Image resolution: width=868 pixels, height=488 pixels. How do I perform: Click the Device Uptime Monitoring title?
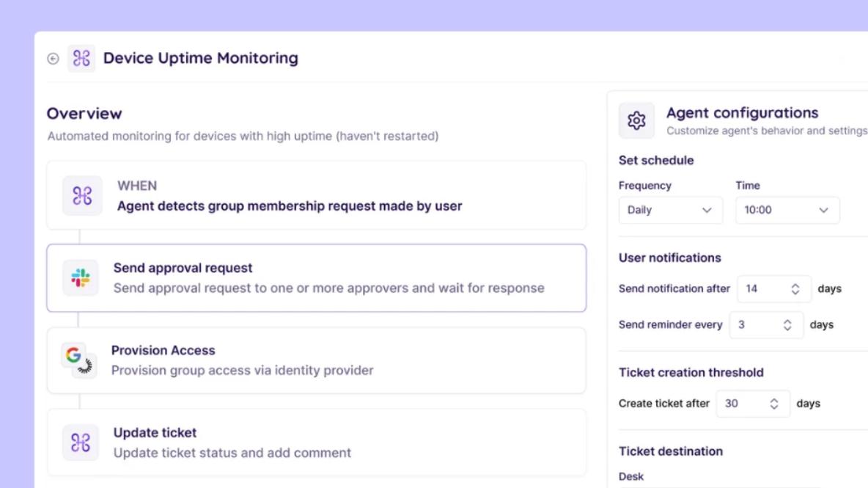tap(200, 58)
